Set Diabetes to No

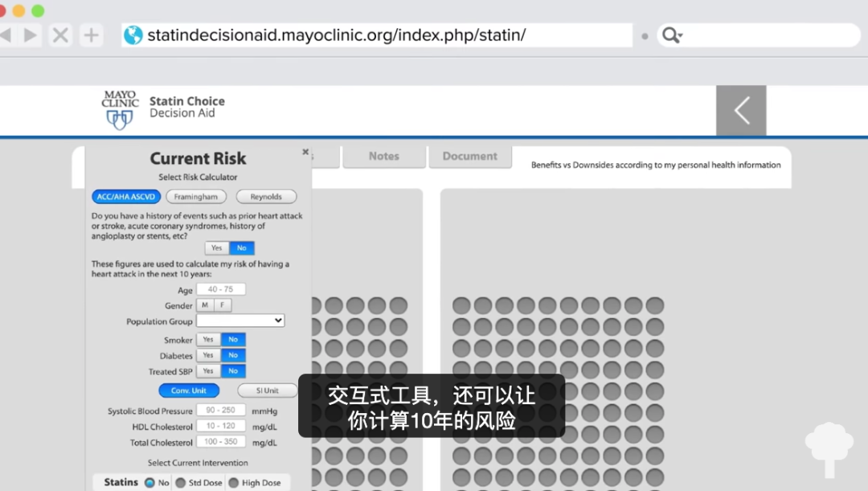[x=233, y=355]
